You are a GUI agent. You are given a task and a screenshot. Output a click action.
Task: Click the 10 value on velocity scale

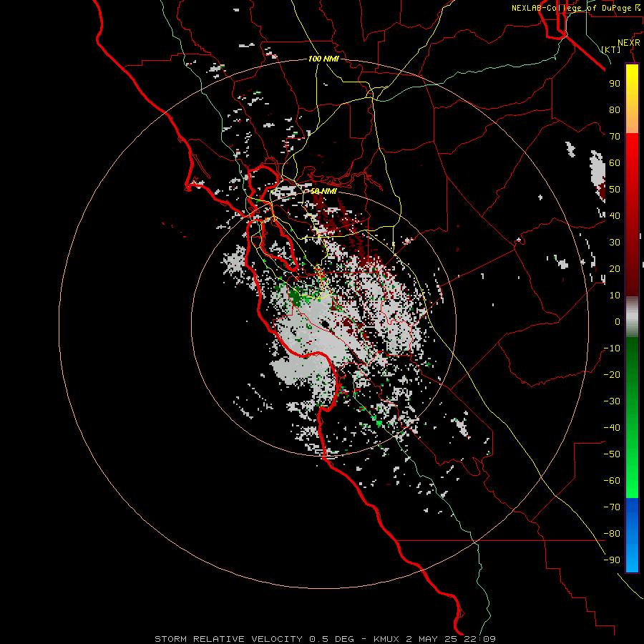point(615,296)
